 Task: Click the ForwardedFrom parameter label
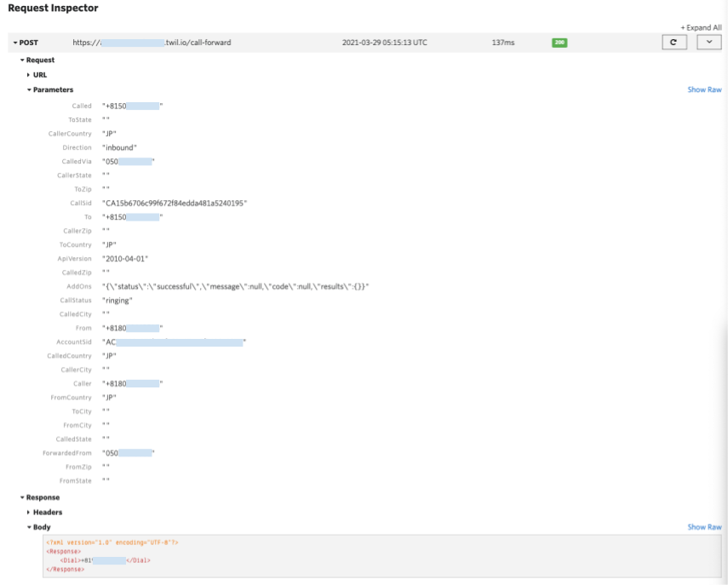(67, 453)
